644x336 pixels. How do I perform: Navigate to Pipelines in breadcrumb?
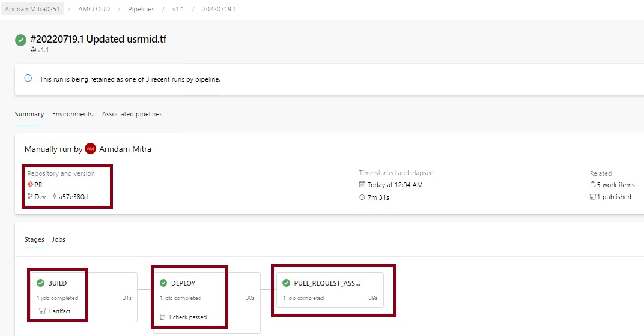point(141,9)
